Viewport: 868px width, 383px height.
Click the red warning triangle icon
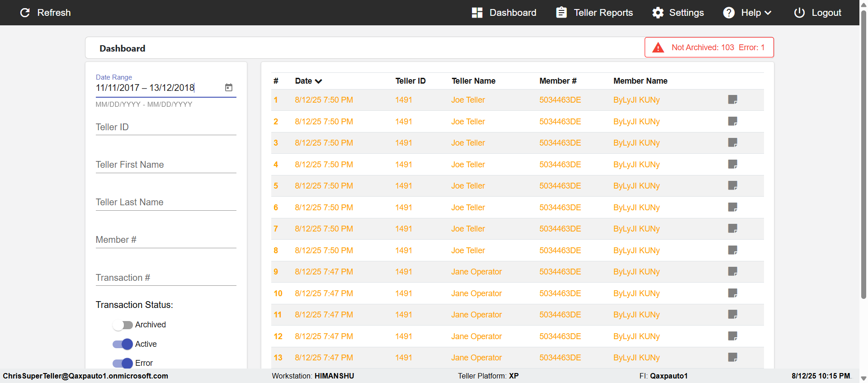[x=658, y=47]
